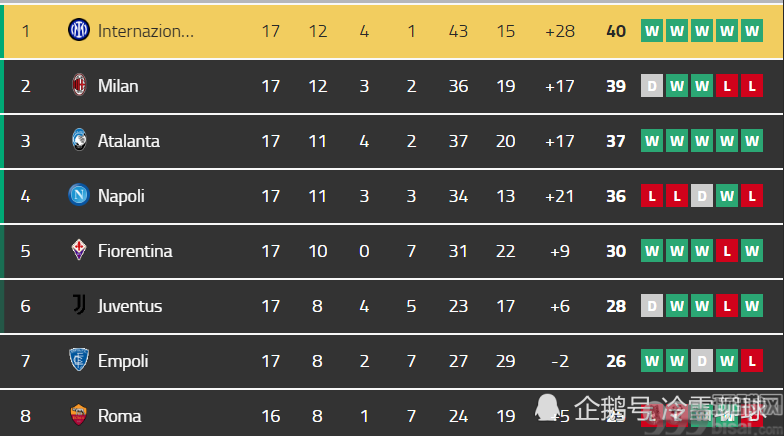784x436 pixels.
Task: Click Fiorentina's red L form badge
Action: (x=727, y=251)
